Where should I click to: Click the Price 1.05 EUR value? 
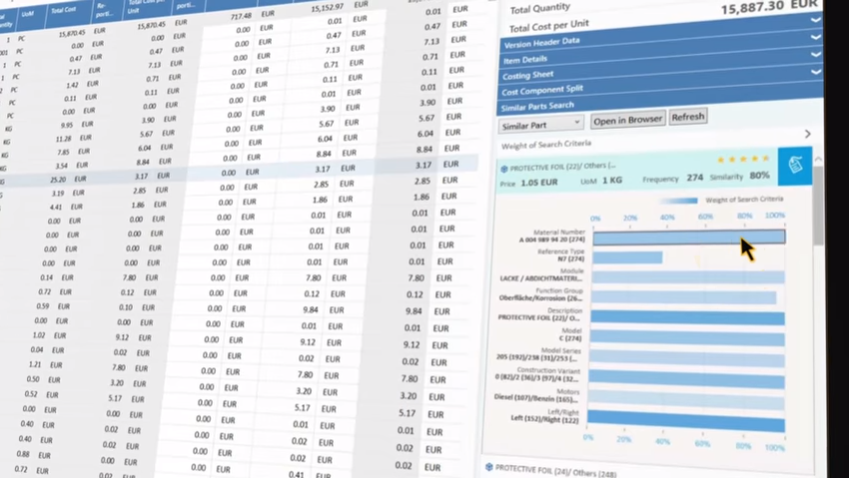[539, 182]
